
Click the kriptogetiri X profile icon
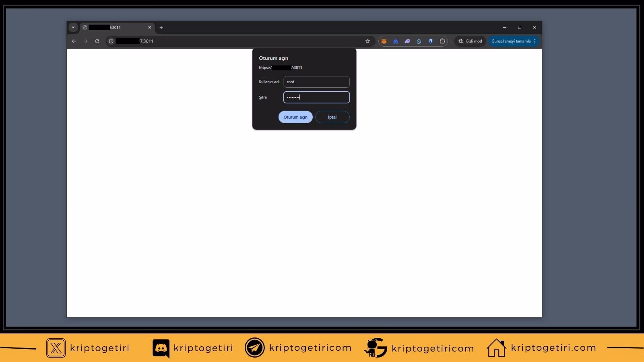[x=56, y=348]
